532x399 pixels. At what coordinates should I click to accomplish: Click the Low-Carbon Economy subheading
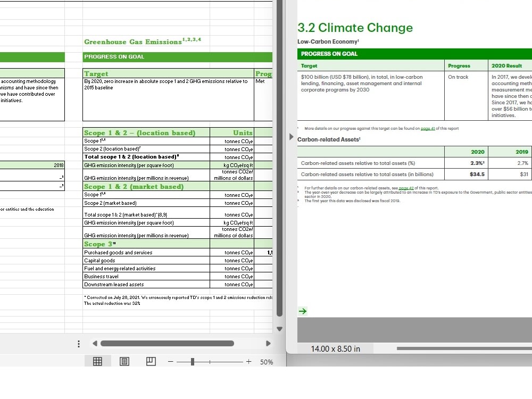point(328,41)
